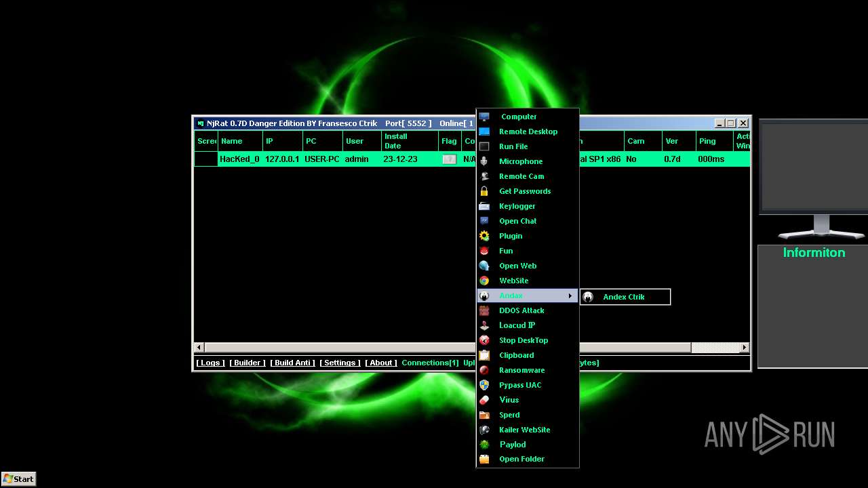868x488 pixels.
Task: Choose Remote Desktop from the context menu
Action: (528, 131)
